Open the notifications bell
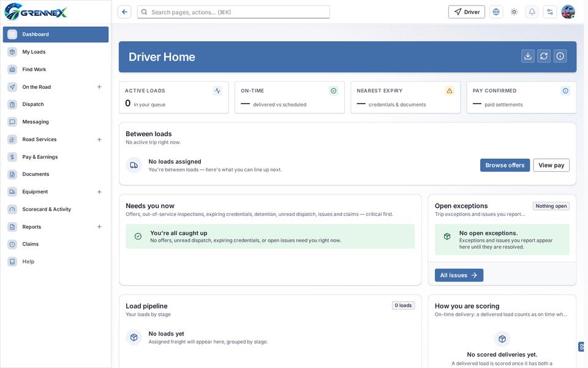588x368 pixels. (532, 12)
